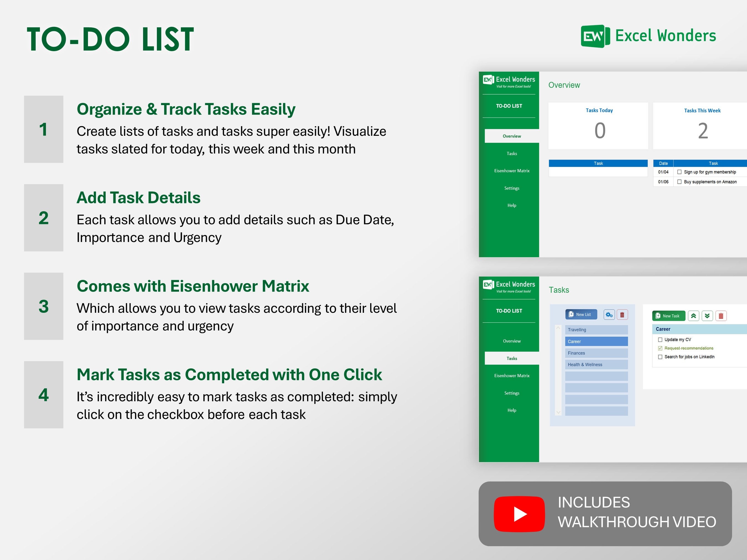This screenshot has width=747, height=560.
Task: Open the list settings gear icon
Action: coord(609,315)
